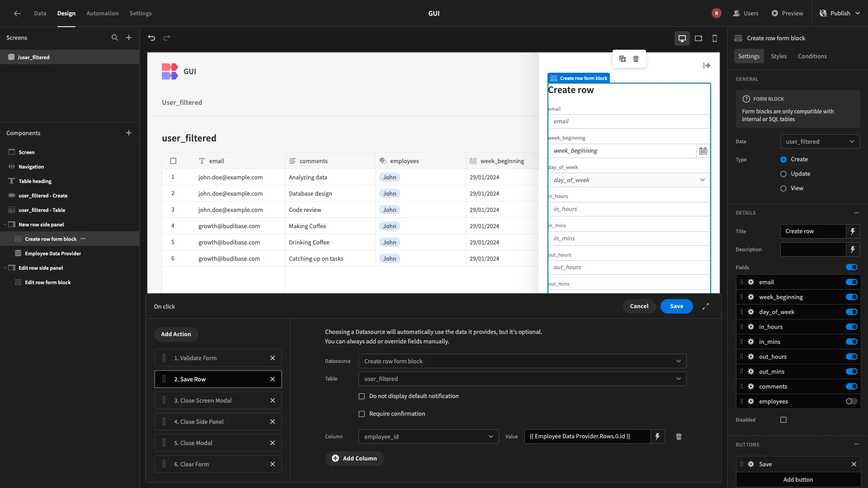Open the binding lightning icon for the Value
The height and width of the screenshot is (488, 868).
[658, 436]
